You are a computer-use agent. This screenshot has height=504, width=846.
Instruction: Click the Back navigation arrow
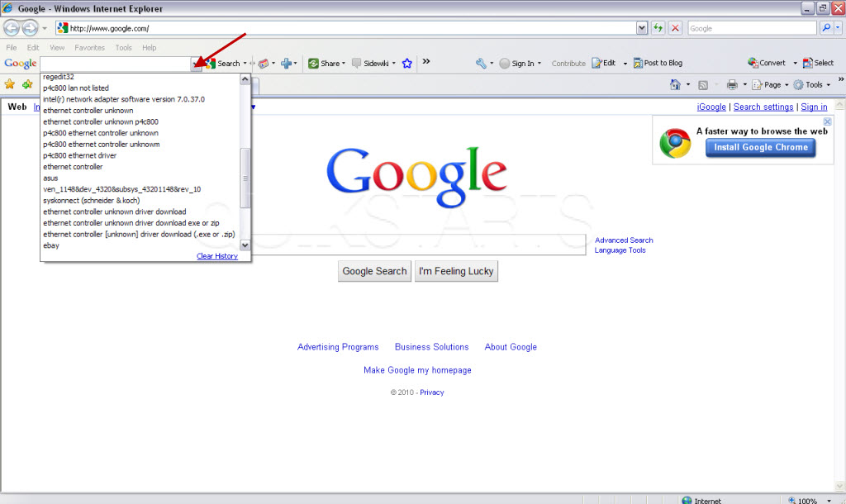(x=12, y=27)
